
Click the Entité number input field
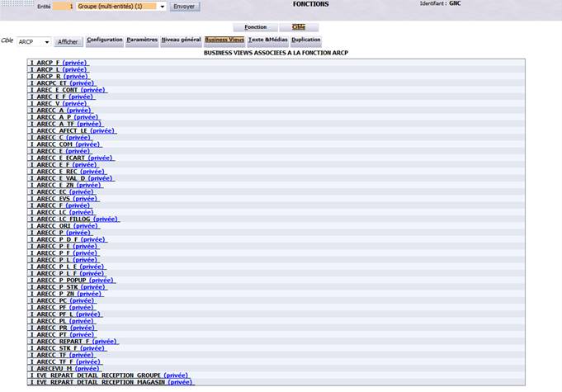coord(63,7)
